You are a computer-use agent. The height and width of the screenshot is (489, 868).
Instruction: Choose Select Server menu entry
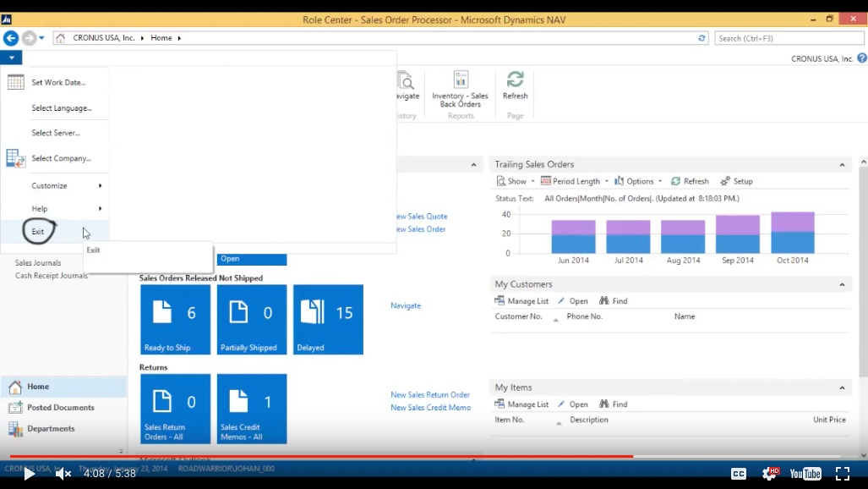coord(55,133)
